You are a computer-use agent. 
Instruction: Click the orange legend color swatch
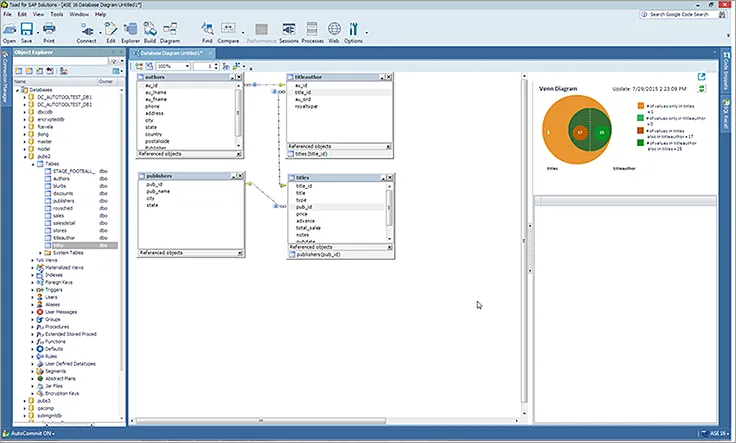point(639,106)
